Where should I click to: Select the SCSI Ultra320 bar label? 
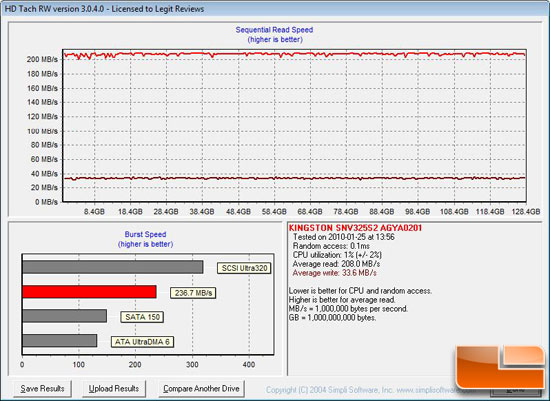click(x=244, y=268)
